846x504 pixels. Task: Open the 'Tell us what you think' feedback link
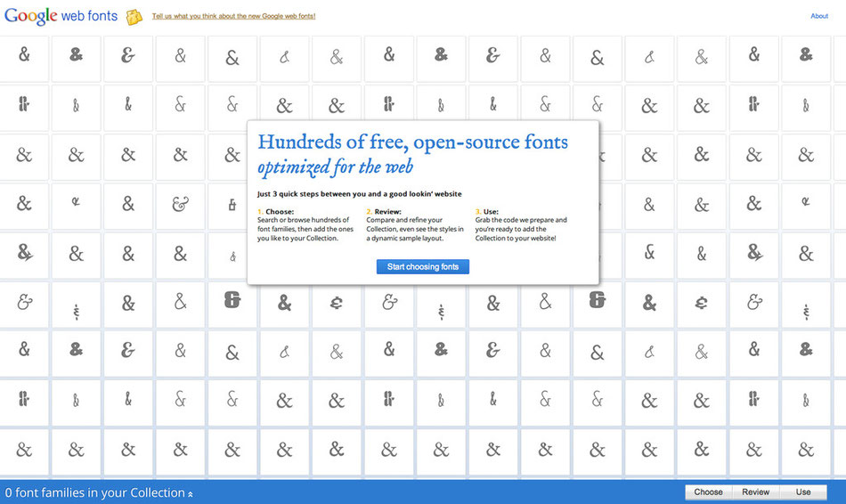tap(233, 16)
